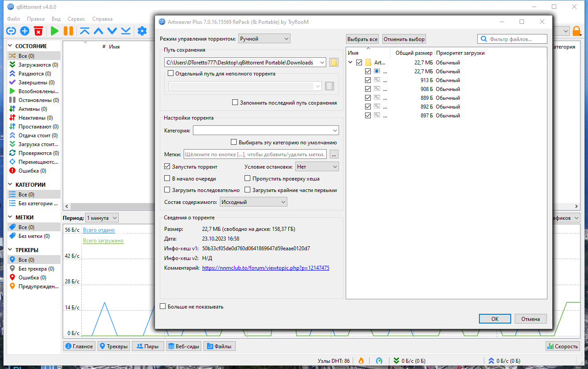The width and height of the screenshot is (588, 369).
Task: Click the green resume play icon
Action: (54, 31)
